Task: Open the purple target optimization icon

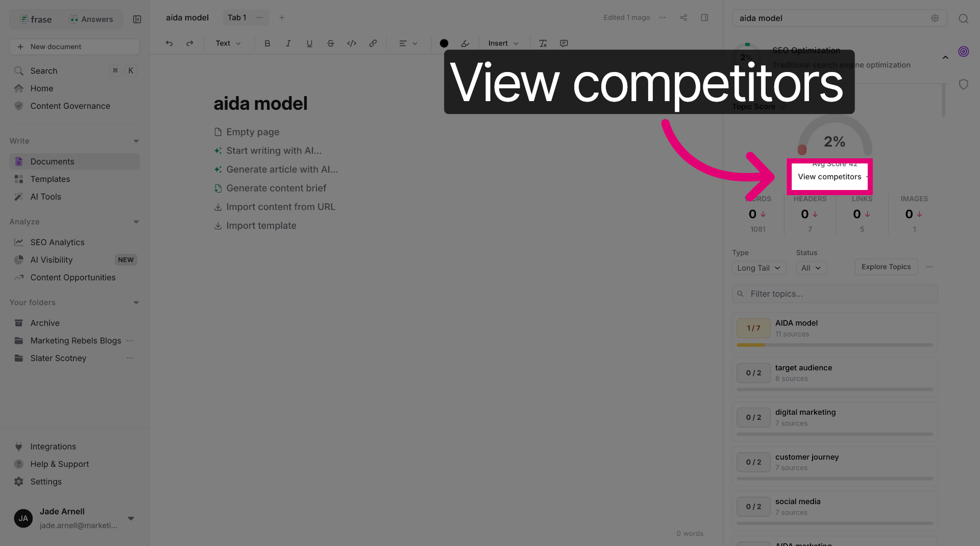Action: click(x=963, y=52)
